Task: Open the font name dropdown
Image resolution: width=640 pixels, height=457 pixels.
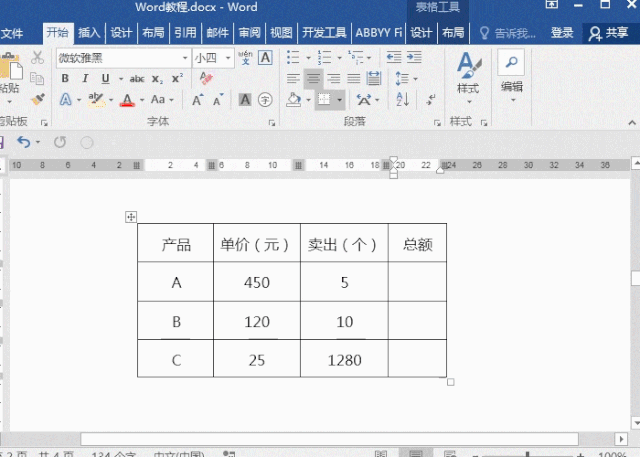Action: (185, 58)
